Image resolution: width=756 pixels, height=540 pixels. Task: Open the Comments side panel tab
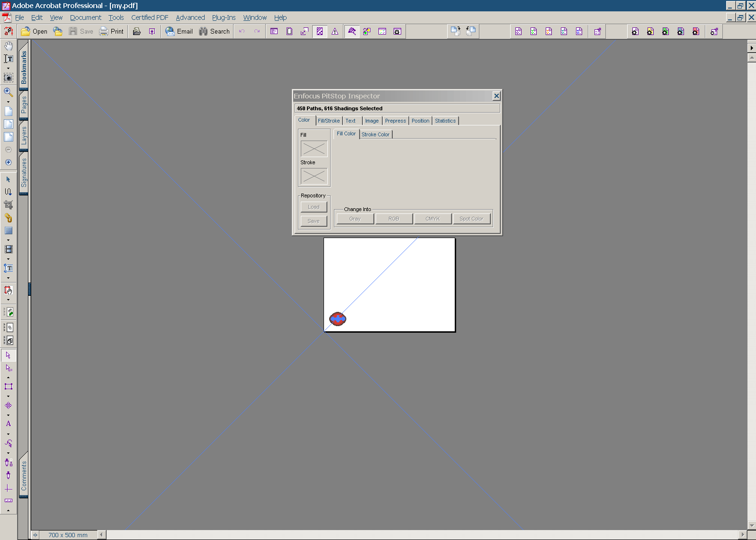(24, 476)
